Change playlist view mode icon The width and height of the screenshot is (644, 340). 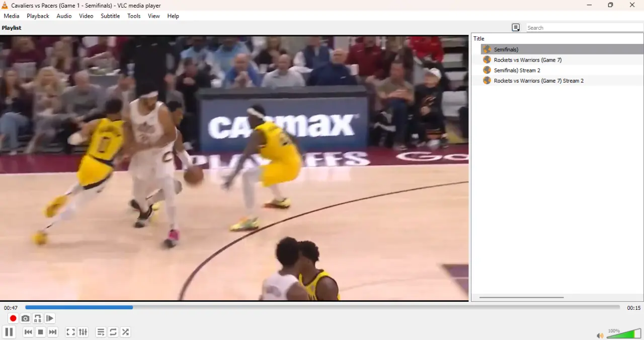point(516,28)
